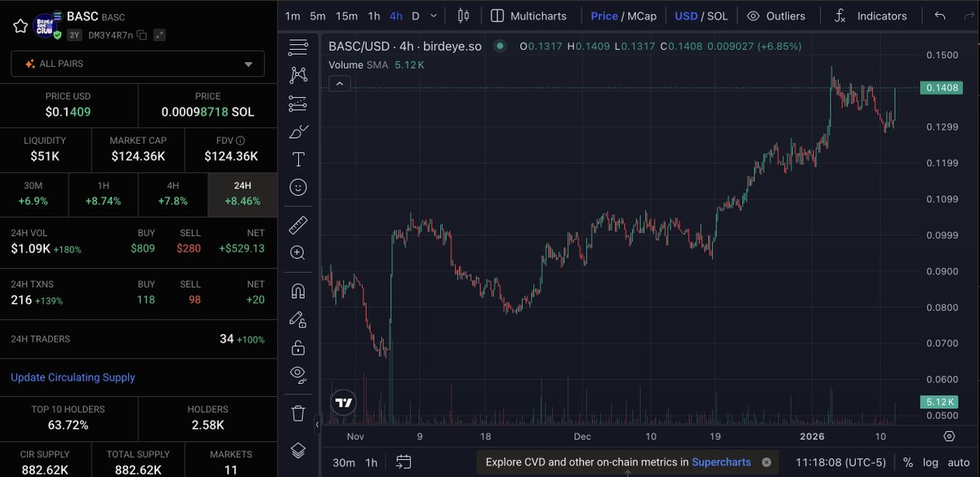The height and width of the screenshot is (477, 980).
Task: Switch chart to MCap mode
Action: [641, 16]
